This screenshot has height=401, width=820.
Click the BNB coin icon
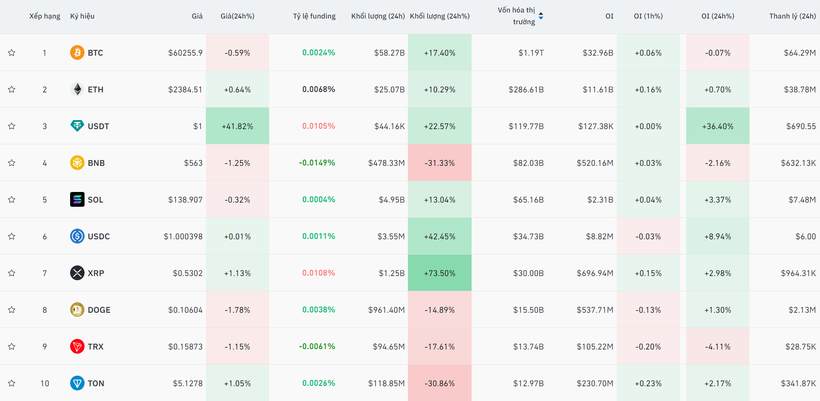(77, 163)
